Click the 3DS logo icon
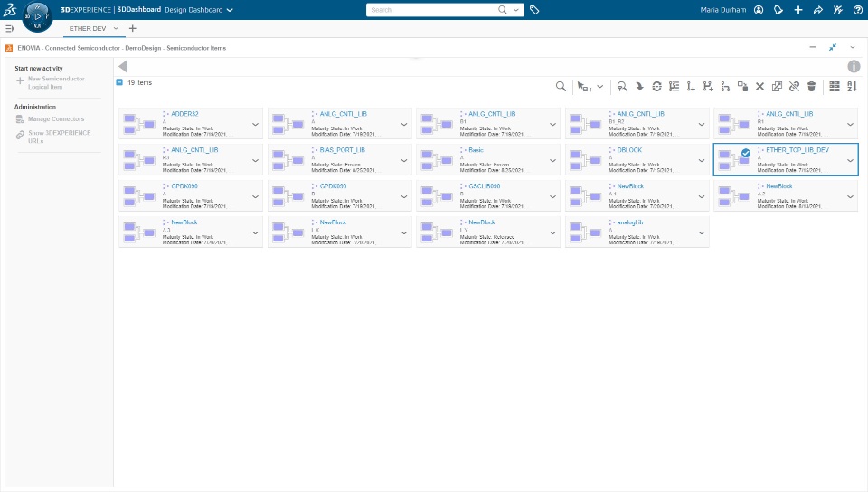This screenshot has width=868, height=492. tap(9, 9)
